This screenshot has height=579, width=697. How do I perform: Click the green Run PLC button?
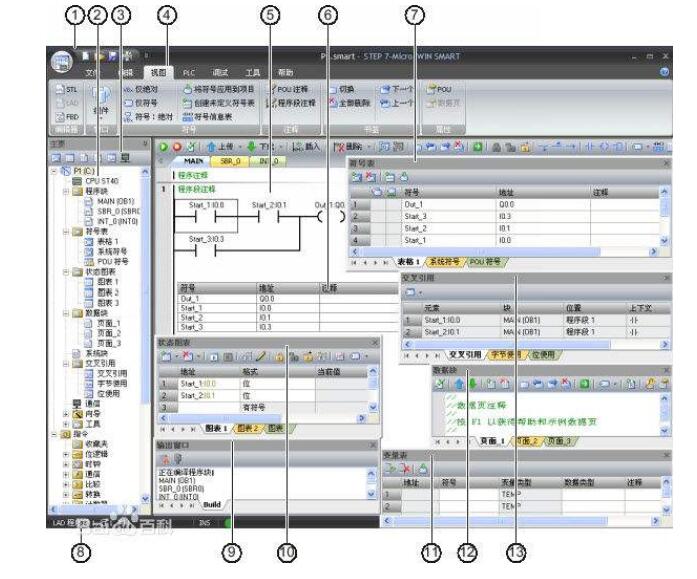164,147
